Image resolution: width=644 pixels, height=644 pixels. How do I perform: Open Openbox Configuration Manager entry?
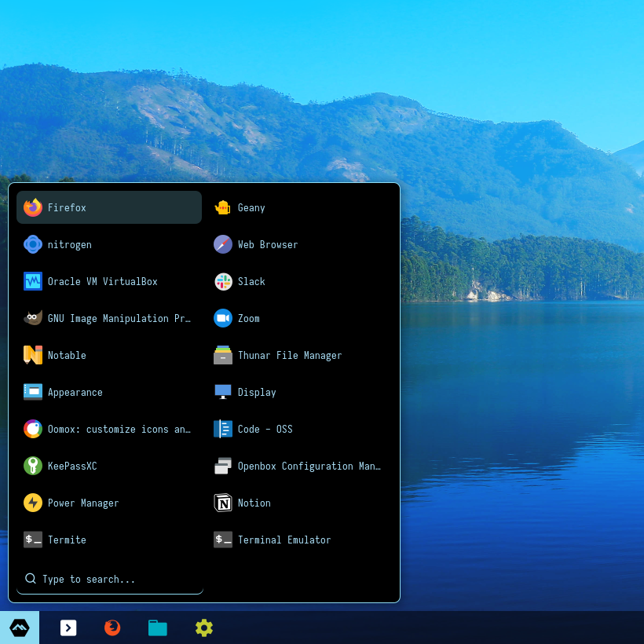tap(309, 466)
